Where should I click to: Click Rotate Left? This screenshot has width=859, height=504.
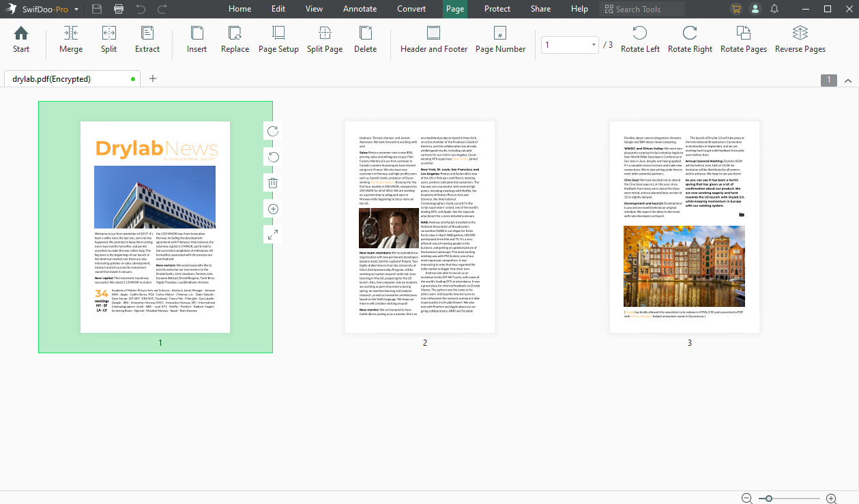(x=640, y=40)
